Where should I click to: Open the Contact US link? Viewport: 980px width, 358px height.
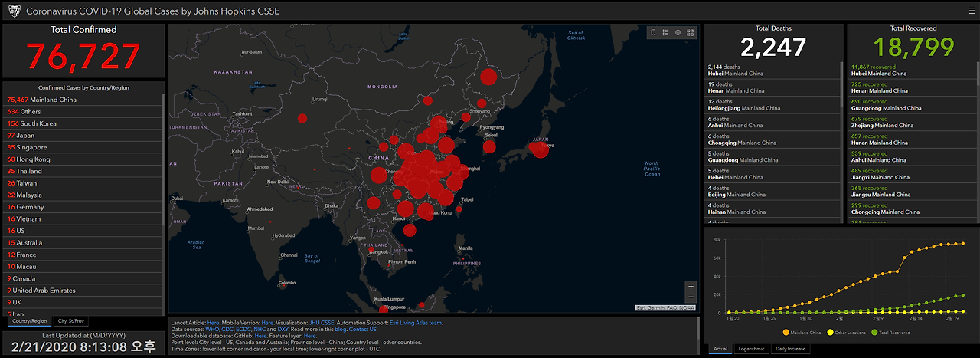[x=363, y=329]
